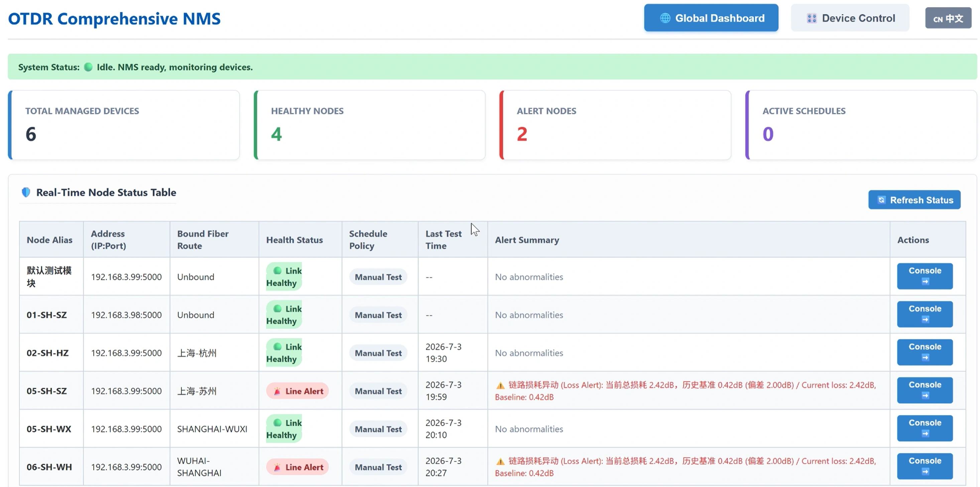Click the green dot in 默认测试模块 health badge
Viewport: 980px width, 487px height.
277,271
